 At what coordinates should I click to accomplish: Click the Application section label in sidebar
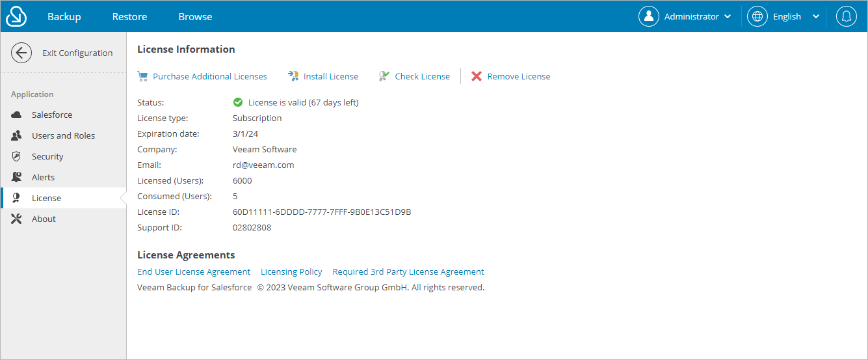click(33, 94)
